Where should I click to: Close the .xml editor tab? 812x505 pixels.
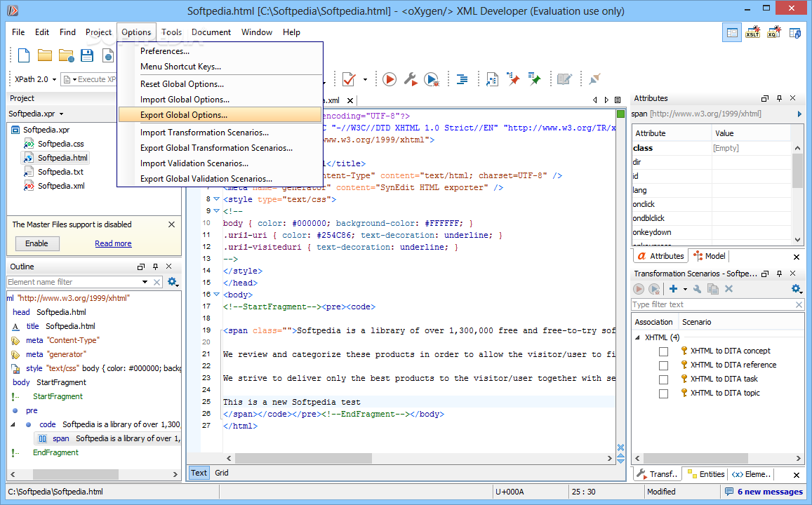click(350, 100)
